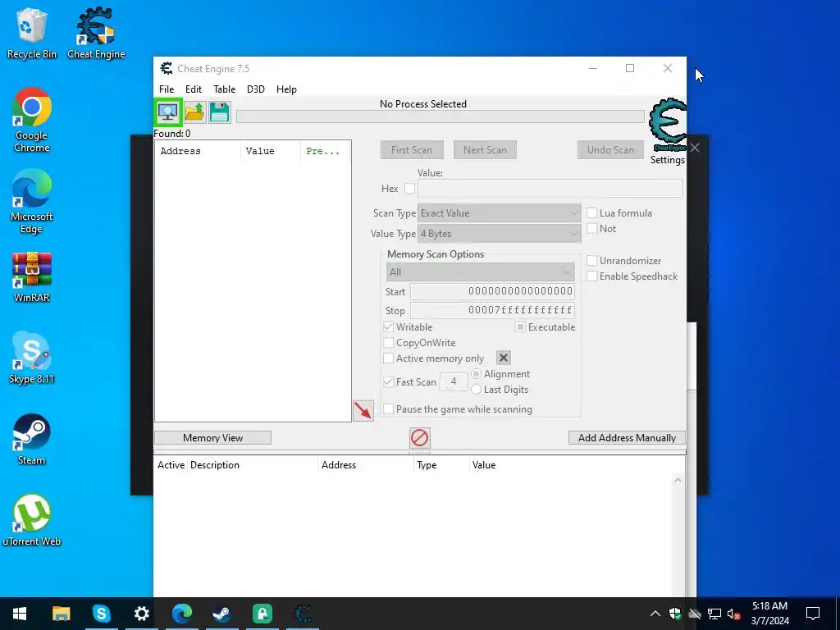Toggle the Writable checkbox

click(388, 326)
